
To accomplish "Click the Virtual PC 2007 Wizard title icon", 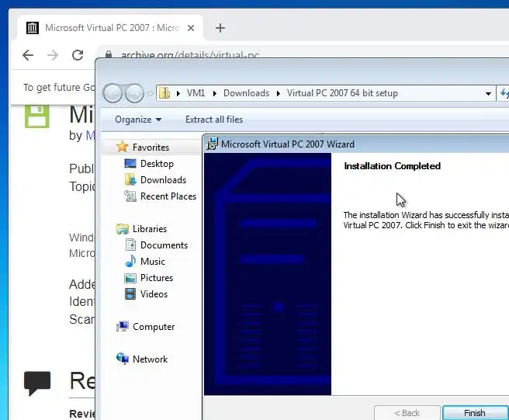I will point(212,144).
